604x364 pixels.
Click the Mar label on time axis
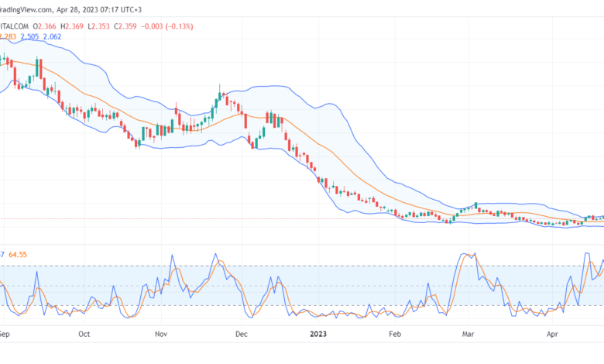(468, 334)
